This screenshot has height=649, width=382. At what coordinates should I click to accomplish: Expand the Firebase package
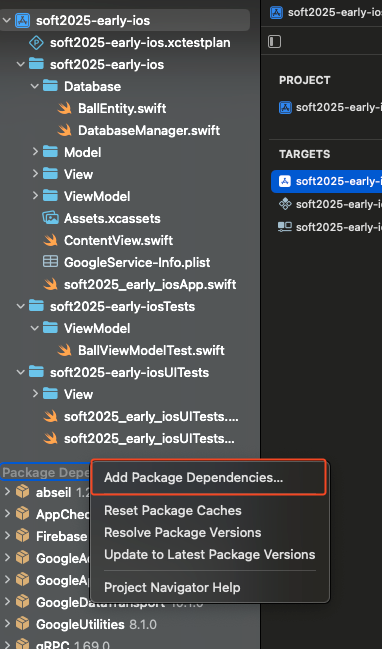click(x=7, y=536)
